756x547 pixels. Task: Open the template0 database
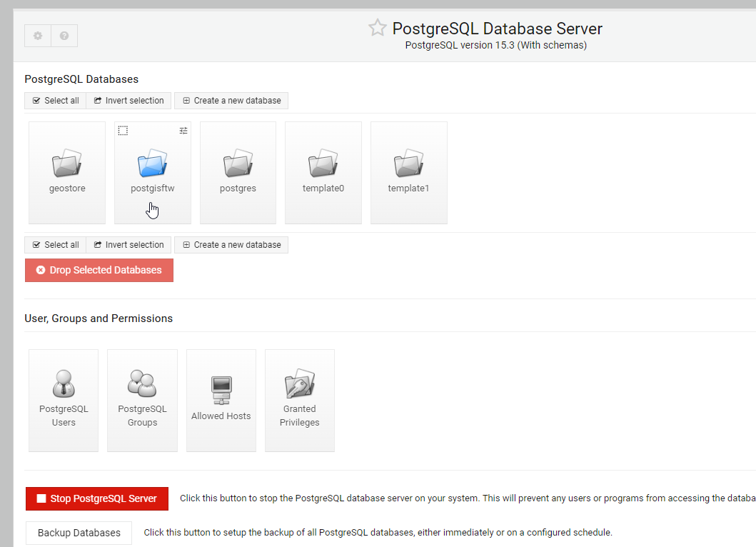pyautogui.click(x=323, y=171)
